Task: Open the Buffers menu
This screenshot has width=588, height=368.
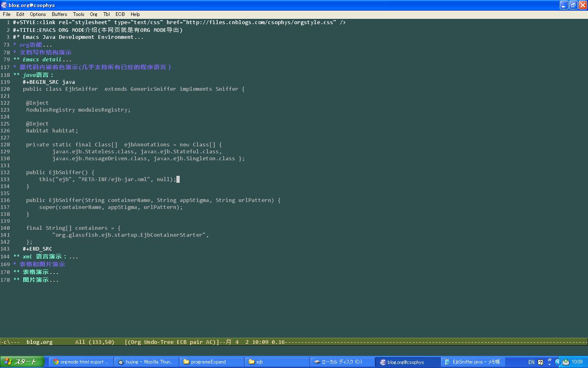Action: click(59, 14)
